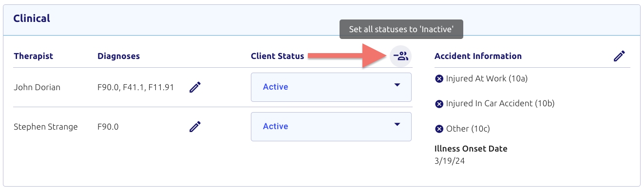
Task: Open Stephen Strange's client status dropdown
Action: (x=331, y=127)
